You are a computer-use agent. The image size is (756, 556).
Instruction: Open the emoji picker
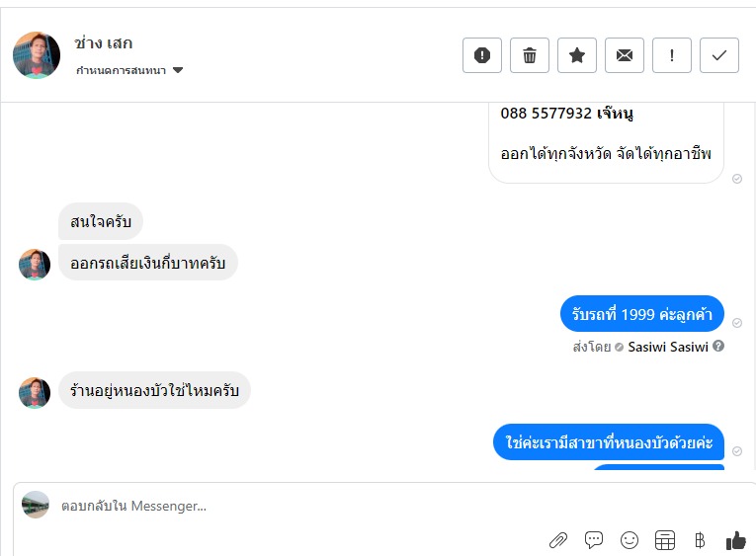[x=630, y=540]
